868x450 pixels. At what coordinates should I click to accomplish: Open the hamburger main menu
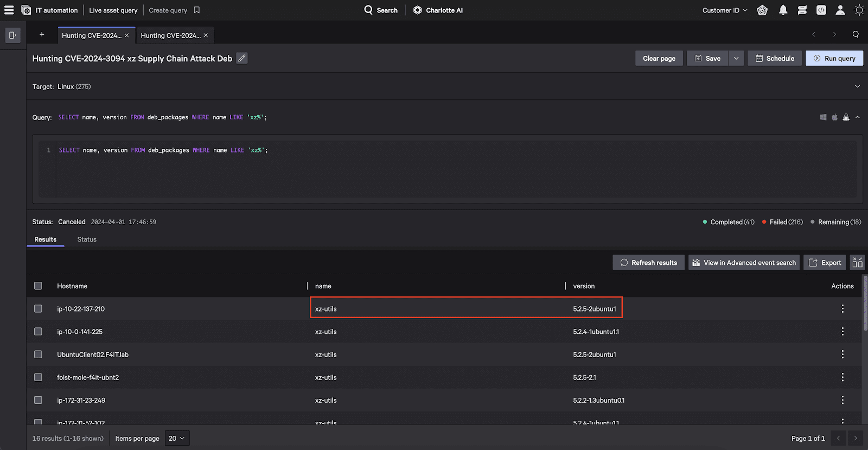click(9, 10)
